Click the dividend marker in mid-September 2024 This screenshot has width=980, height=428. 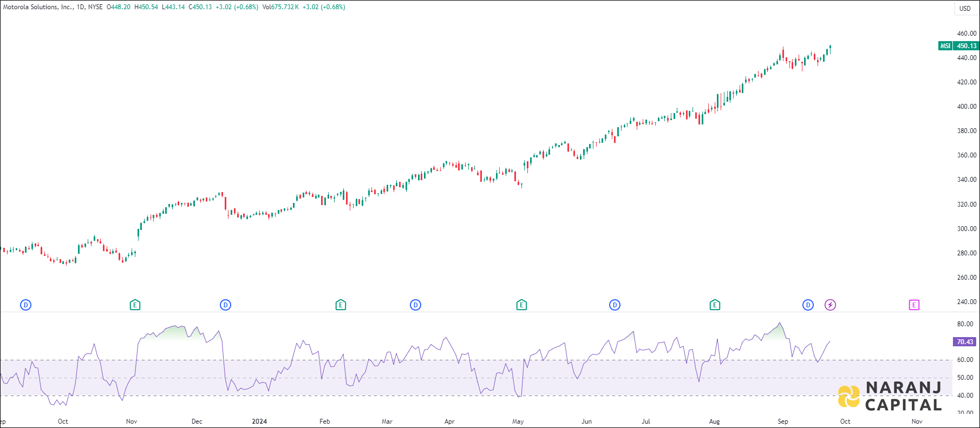click(808, 305)
